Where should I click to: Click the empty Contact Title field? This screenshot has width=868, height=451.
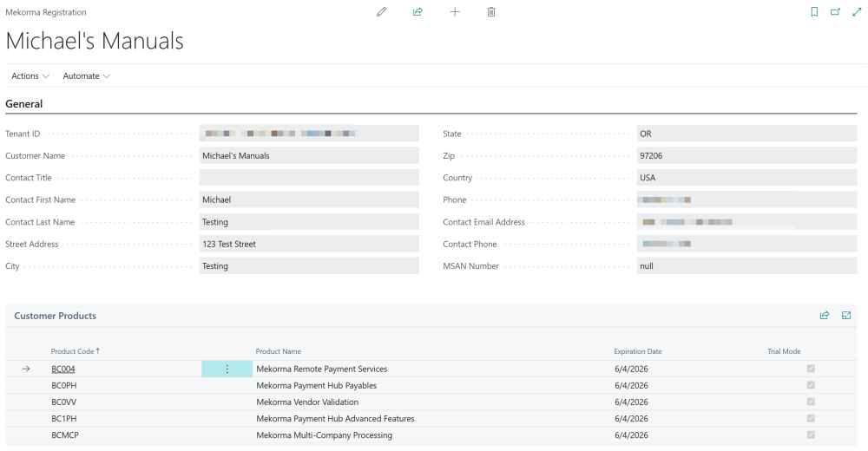[309, 178]
